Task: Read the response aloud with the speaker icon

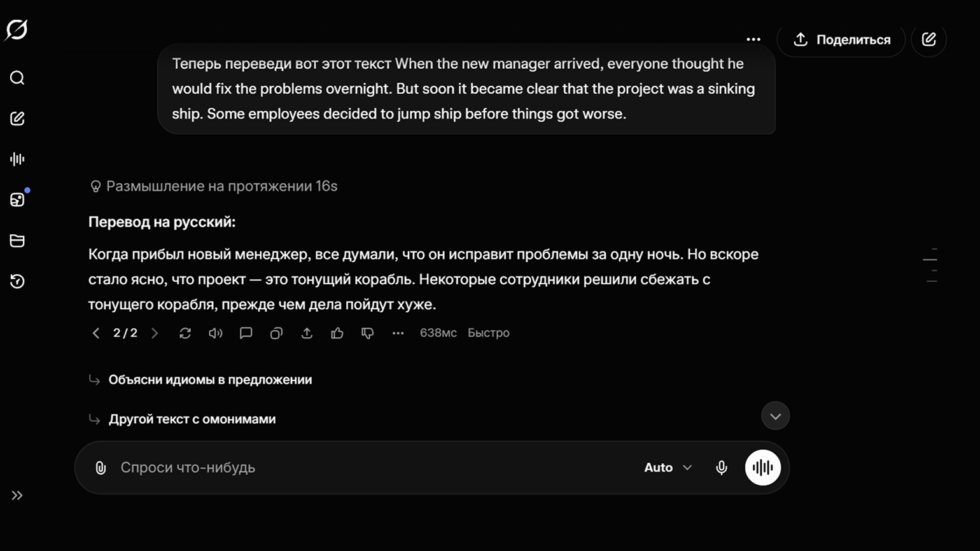Action: pos(216,333)
